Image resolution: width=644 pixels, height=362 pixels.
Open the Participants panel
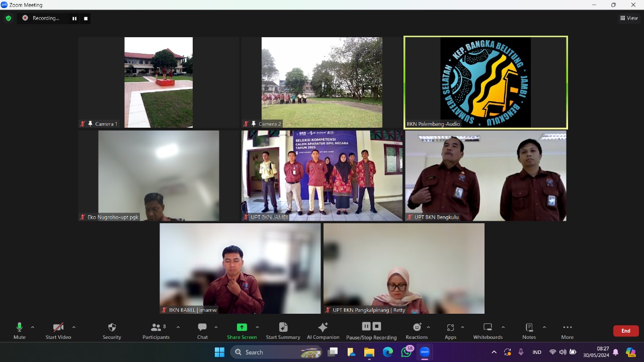156,330
